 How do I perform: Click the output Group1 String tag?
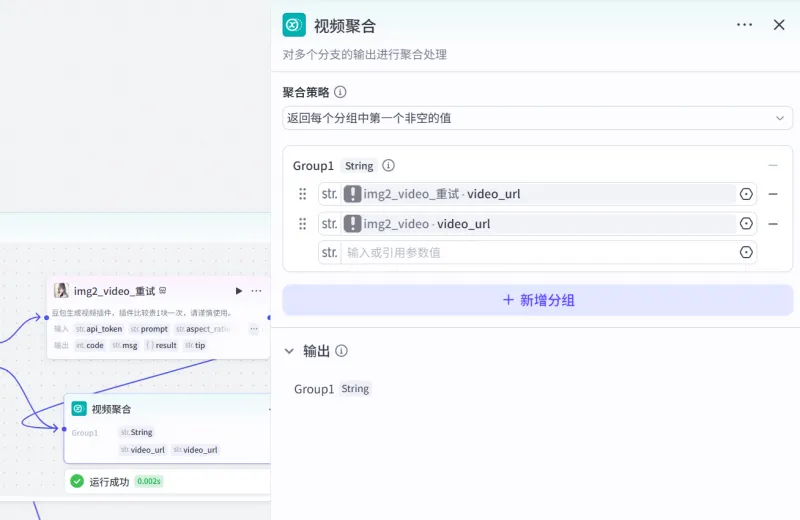click(355, 389)
